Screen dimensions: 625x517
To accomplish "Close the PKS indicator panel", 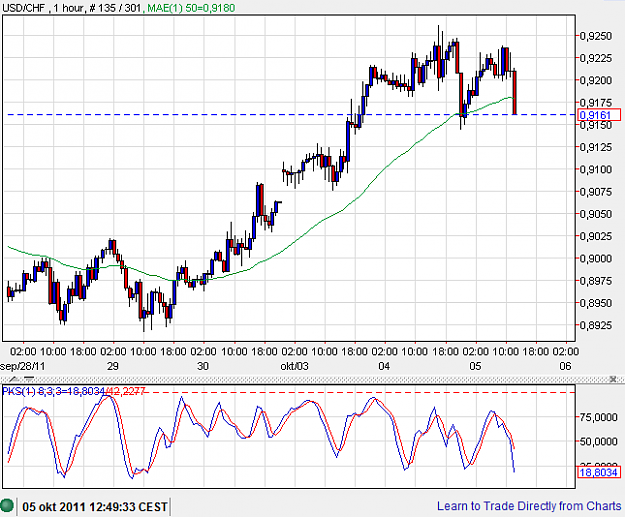I will point(613,379).
